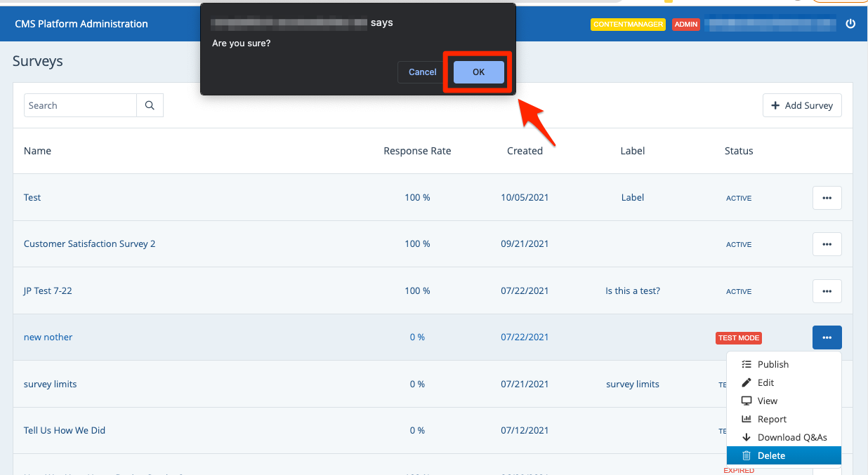The image size is (868, 475).
Task: Focus the Search input field
Action: [80, 105]
